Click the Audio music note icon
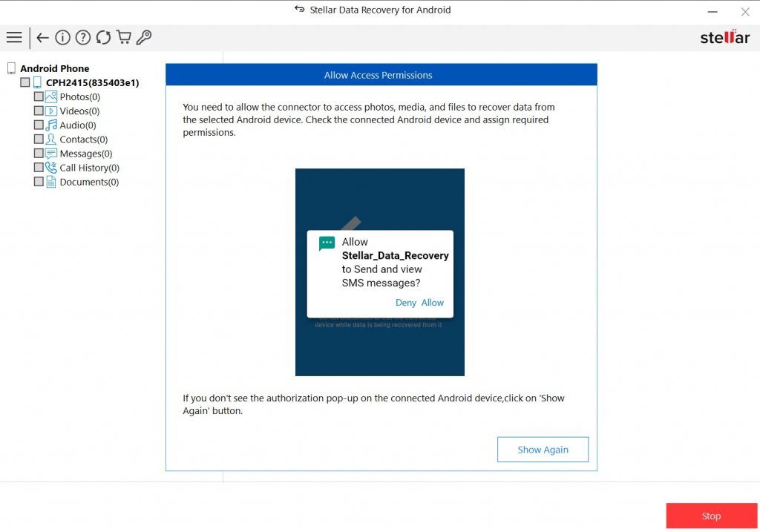This screenshot has width=760, height=532. pyautogui.click(x=51, y=125)
